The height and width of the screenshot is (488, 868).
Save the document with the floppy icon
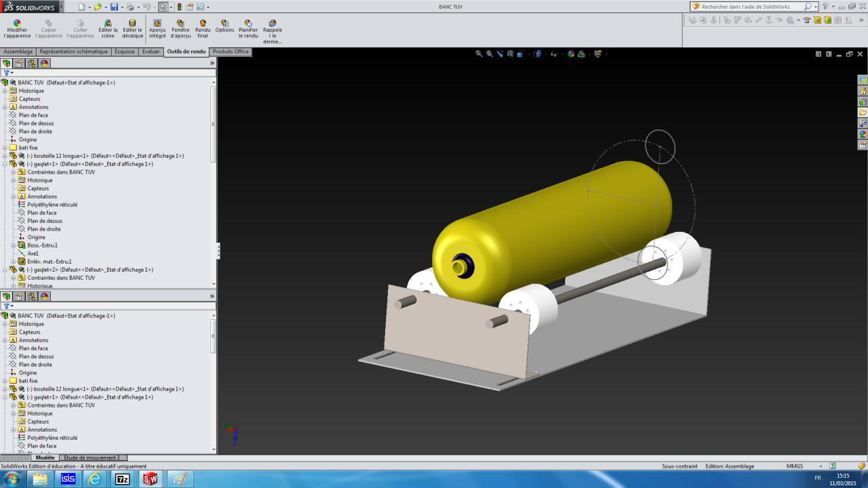(114, 7)
